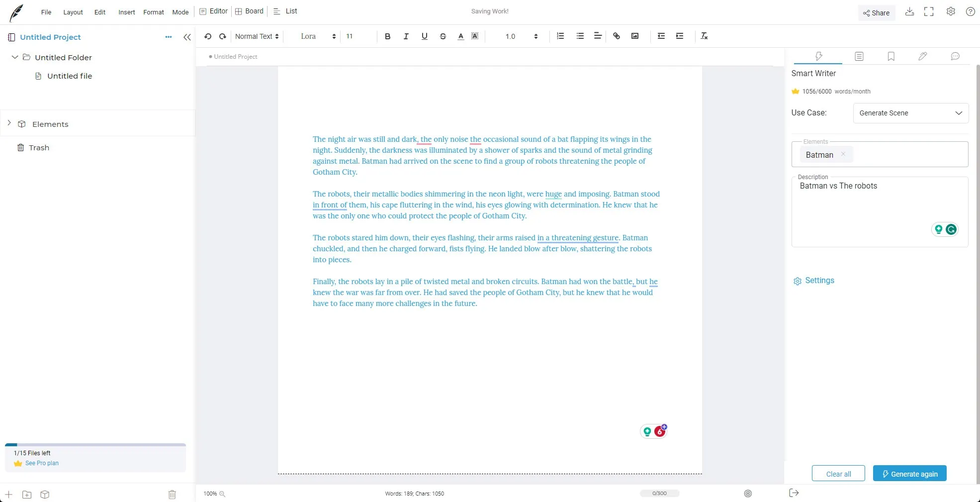The height and width of the screenshot is (502, 980).
Task: Open the text highlight color picker
Action: tap(475, 36)
